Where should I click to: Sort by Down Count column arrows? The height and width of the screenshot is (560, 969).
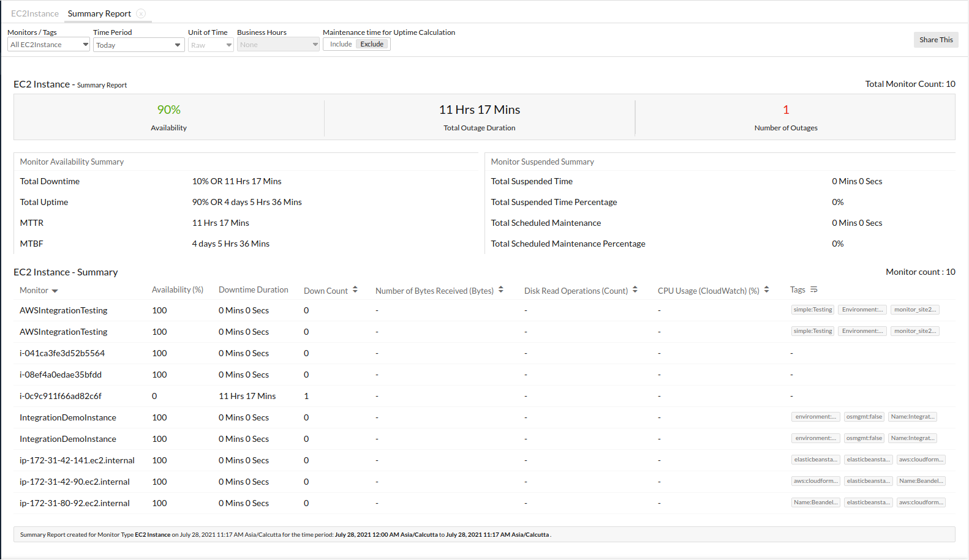(355, 290)
